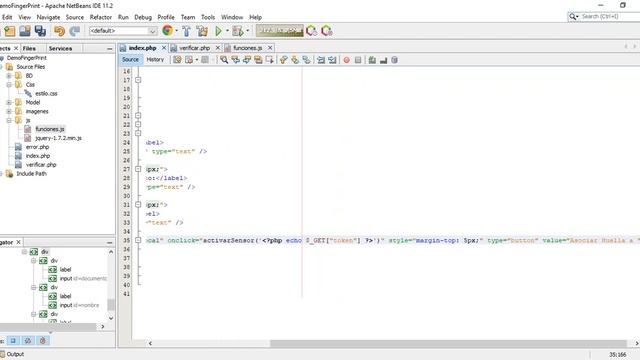Expand the Model folder node
Image resolution: width=640 pixels, height=360 pixels.
click(x=9, y=102)
